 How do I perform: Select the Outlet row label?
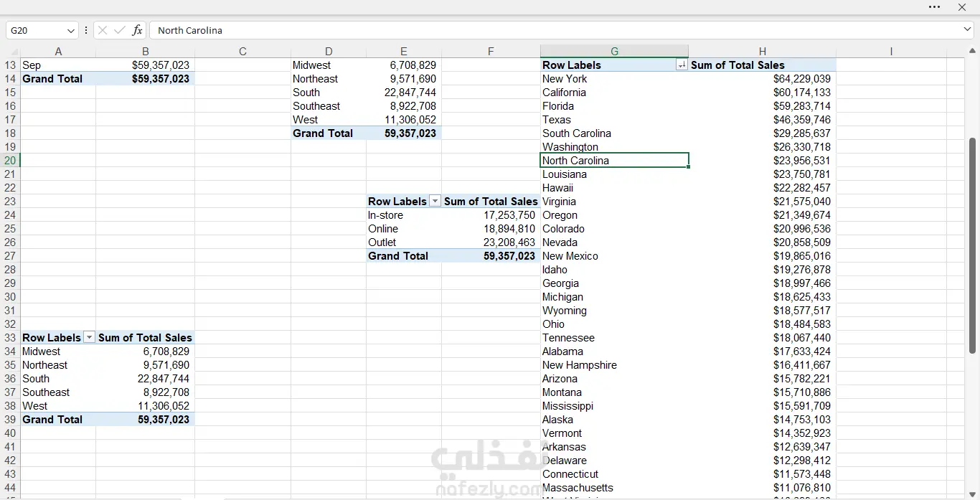tap(404, 242)
